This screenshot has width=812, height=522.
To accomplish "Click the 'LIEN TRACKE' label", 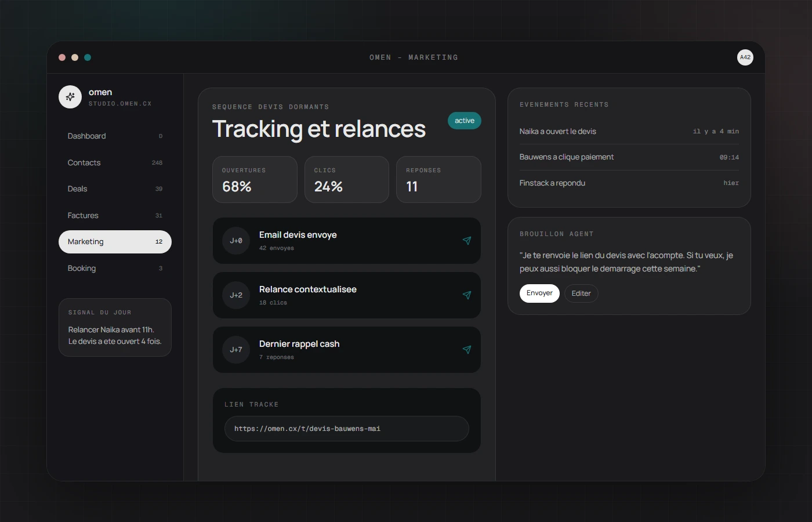I will click(x=252, y=405).
